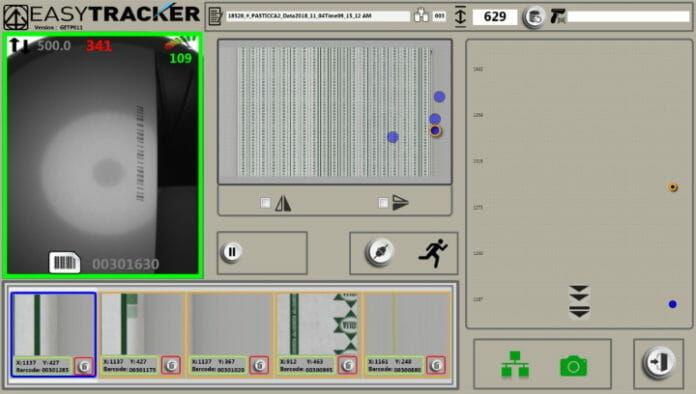Image resolution: width=696 pixels, height=394 pixels.
Task: Click the vertical up-down arrow next to 629
Action: (461, 16)
